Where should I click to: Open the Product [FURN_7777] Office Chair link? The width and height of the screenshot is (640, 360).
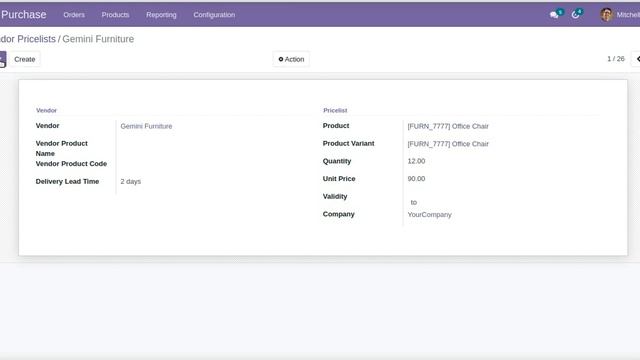coord(448,126)
